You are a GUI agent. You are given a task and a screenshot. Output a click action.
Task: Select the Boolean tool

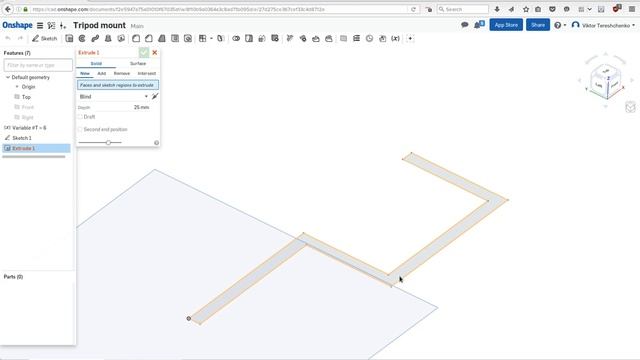[x=236, y=38]
